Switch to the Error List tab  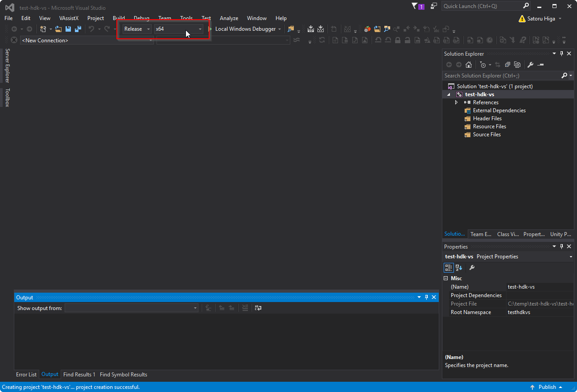click(x=26, y=374)
